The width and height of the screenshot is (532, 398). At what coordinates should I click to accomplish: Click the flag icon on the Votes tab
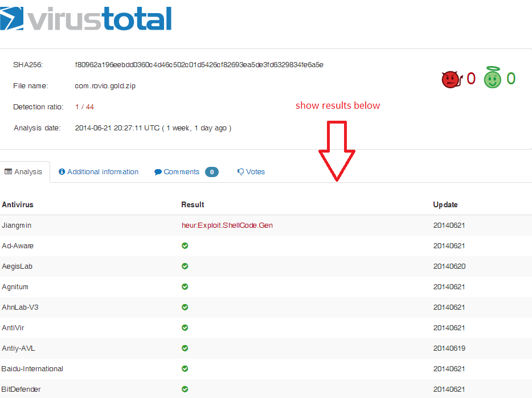tap(241, 171)
